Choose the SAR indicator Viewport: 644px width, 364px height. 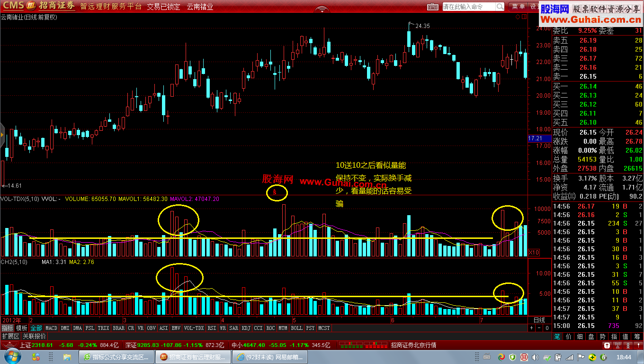click(234, 328)
